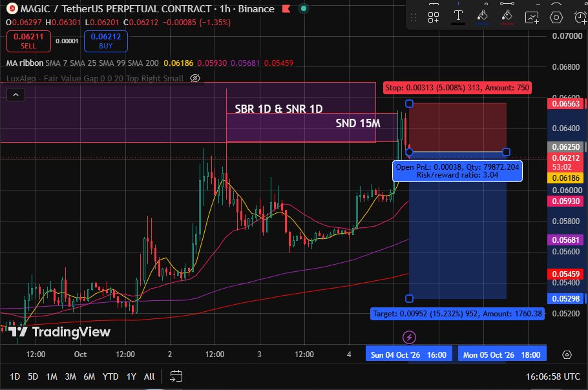588x390 pixels.
Task: Click the 0.00001 spread value between SELL and BUY
Action: point(67,41)
